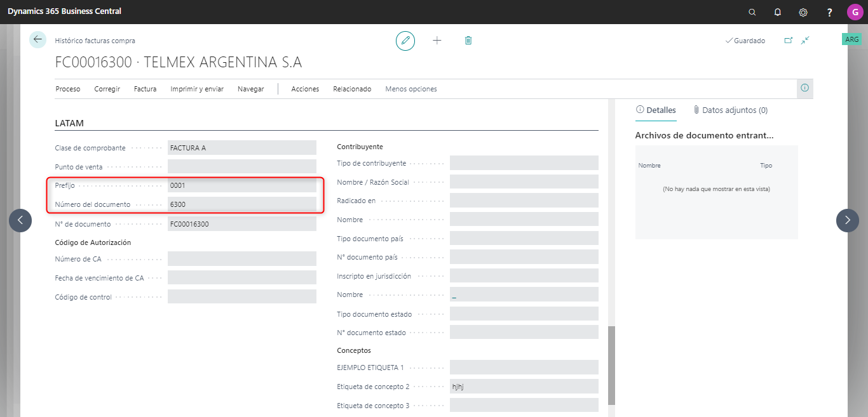Click Fecha de vencimiento de CA field
The width and height of the screenshot is (868, 417).
pyautogui.click(x=242, y=278)
